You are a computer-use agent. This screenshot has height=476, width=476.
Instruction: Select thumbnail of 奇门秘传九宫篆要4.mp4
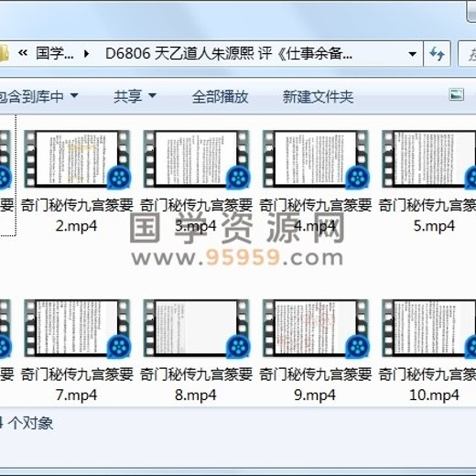[x=316, y=159]
